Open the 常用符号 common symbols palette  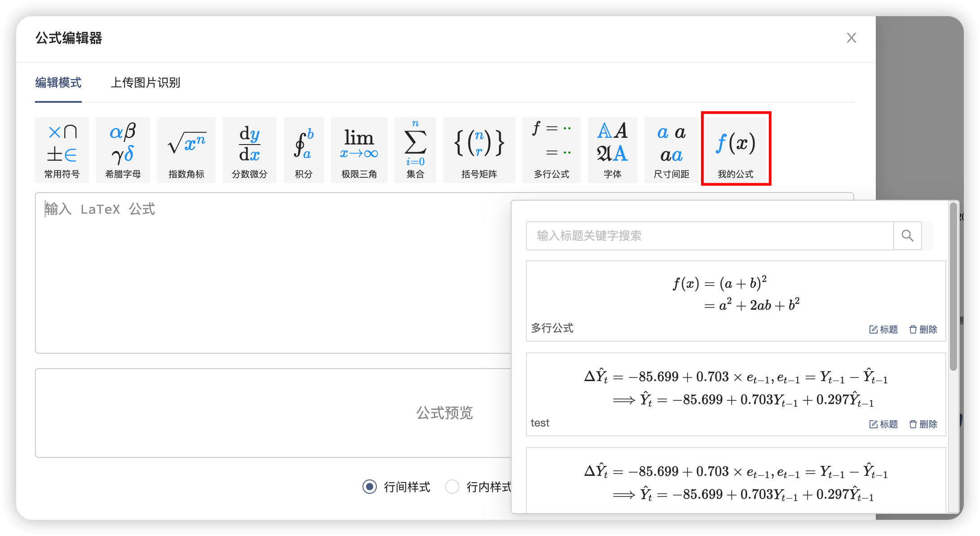click(x=62, y=150)
